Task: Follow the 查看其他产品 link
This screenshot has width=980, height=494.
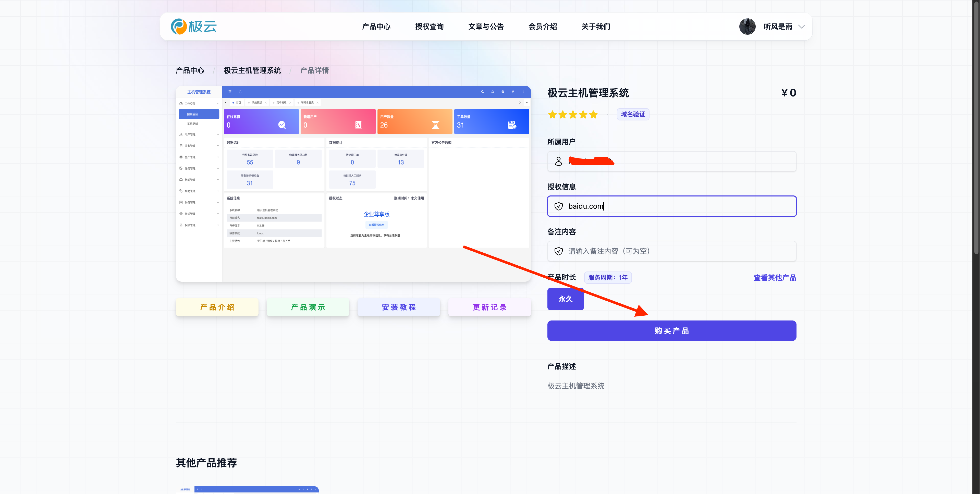Action: coord(775,278)
